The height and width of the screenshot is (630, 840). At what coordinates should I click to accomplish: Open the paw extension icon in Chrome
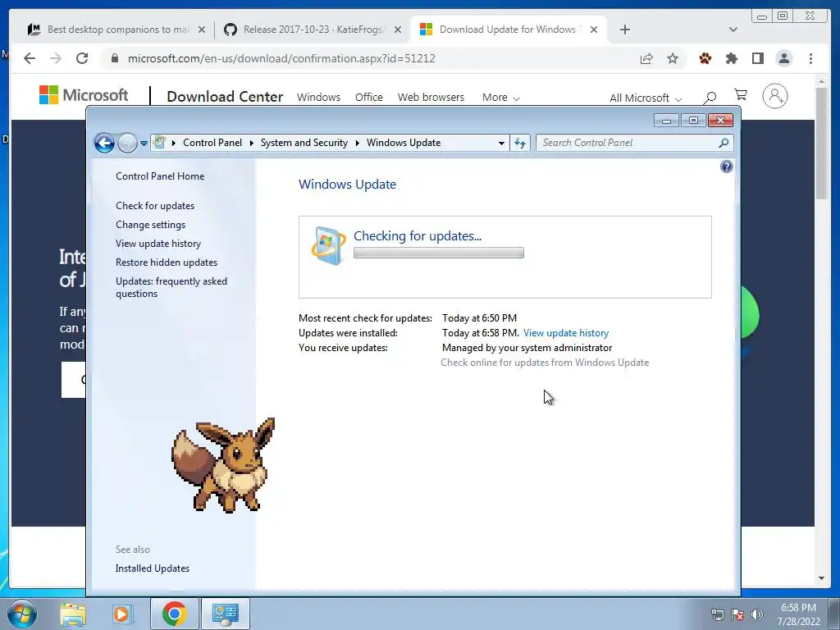point(705,58)
